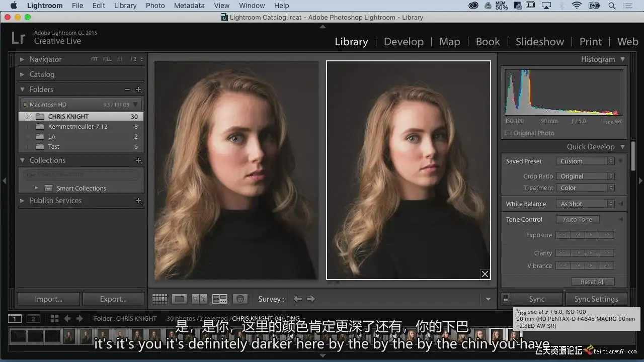Open the Creative Cloud menu bar icon

tap(473, 6)
